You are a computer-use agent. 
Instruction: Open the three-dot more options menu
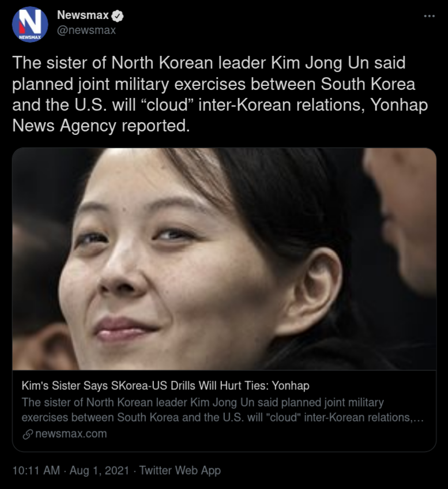[430, 16]
